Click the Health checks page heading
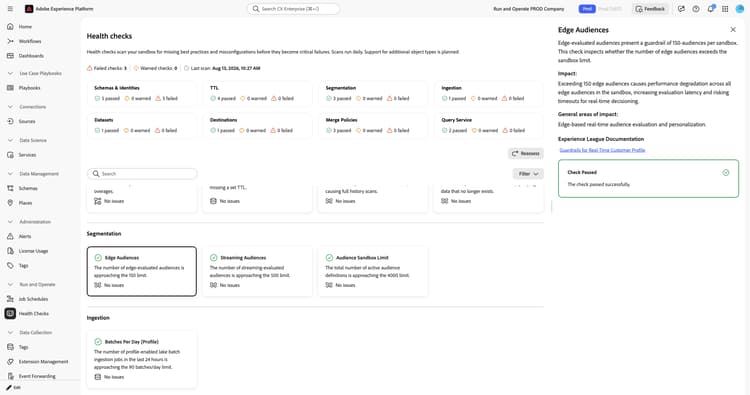The width and height of the screenshot is (750, 395). point(109,36)
